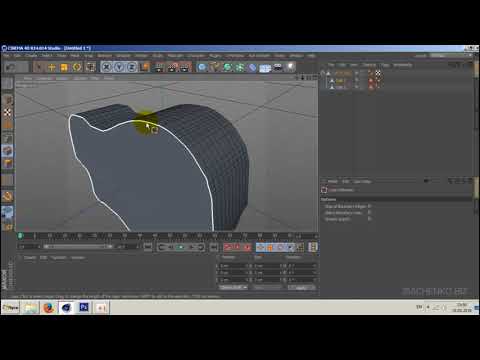Viewport: 480px width, 360px height.
Task: Open the viewport Display menu
Action: (x=62, y=78)
